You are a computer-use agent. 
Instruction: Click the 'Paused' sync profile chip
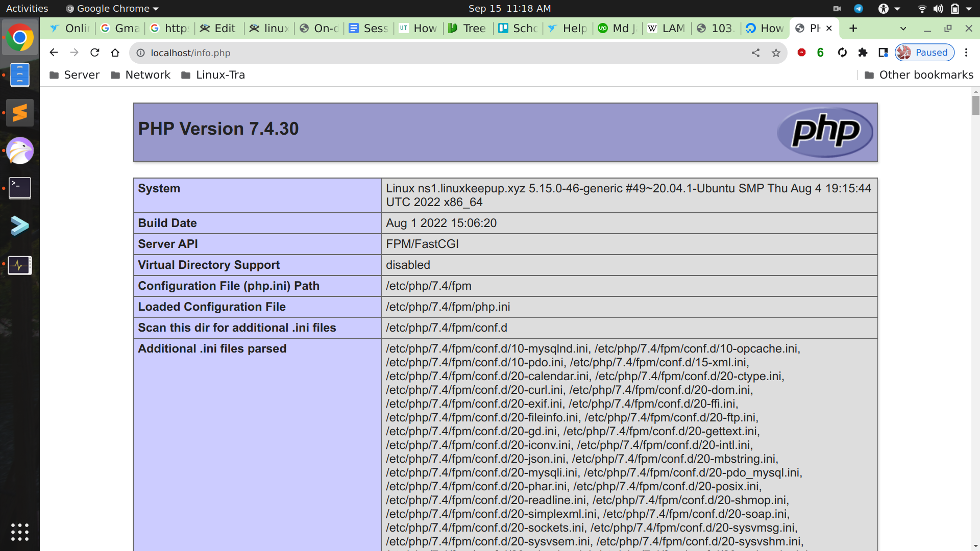[x=924, y=53]
